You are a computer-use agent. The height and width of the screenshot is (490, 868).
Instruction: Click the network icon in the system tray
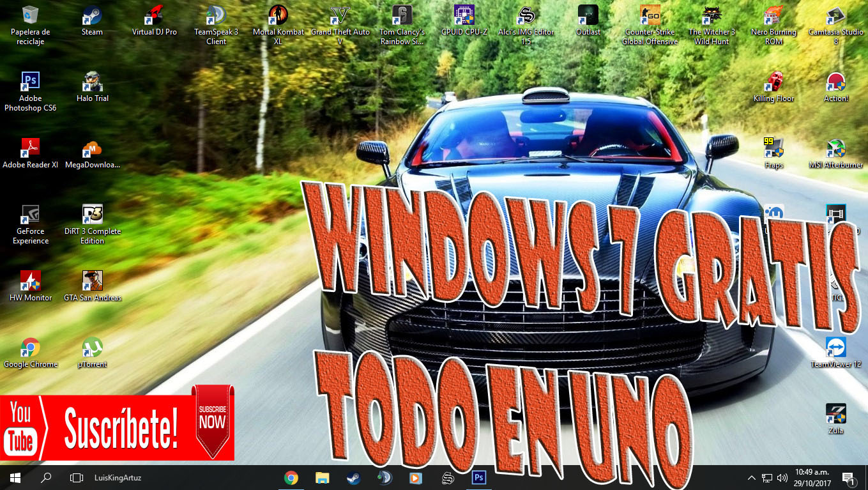coord(767,478)
